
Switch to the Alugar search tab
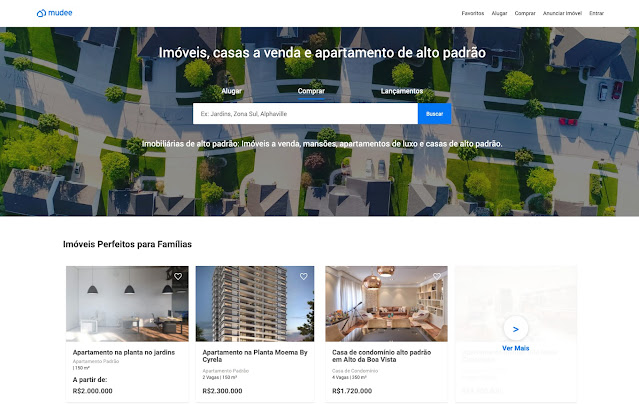231,91
